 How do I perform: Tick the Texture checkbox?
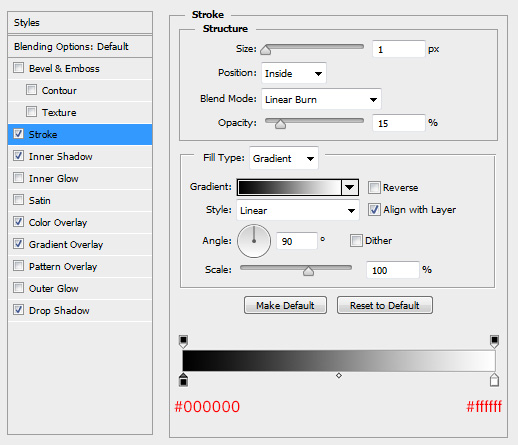coord(31,112)
